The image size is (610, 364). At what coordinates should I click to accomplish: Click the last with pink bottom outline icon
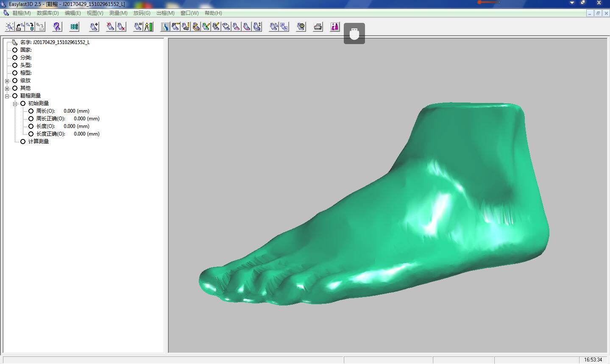click(247, 27)
